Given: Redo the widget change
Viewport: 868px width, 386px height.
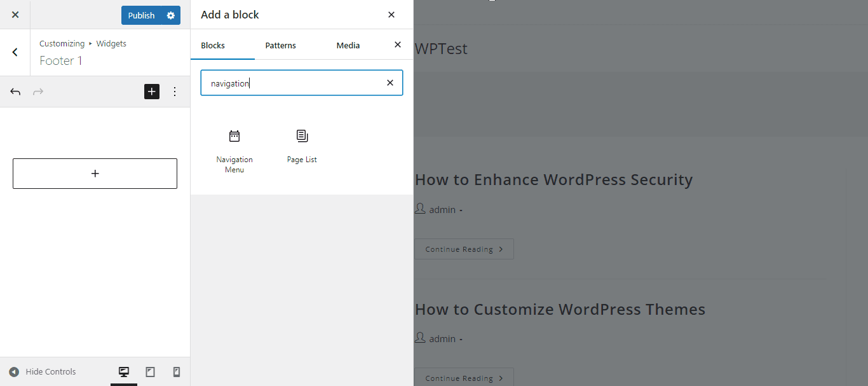Looking at the screenshot, I should pyautogui.click(x=38, y=92).
